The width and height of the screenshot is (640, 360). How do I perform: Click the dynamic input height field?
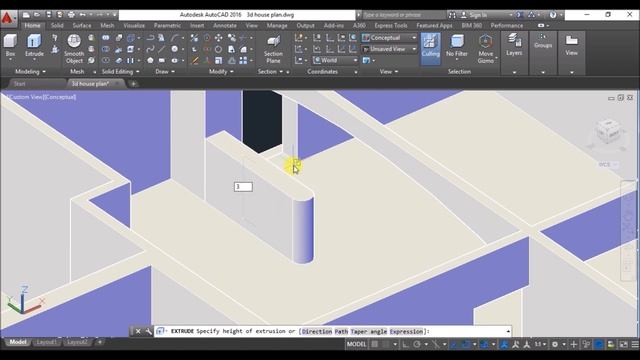coord(243,187)
